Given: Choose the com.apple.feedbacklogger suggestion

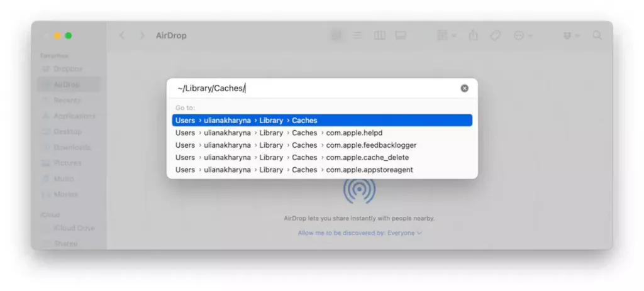Looking at the screenshot, I should (322, 145).
